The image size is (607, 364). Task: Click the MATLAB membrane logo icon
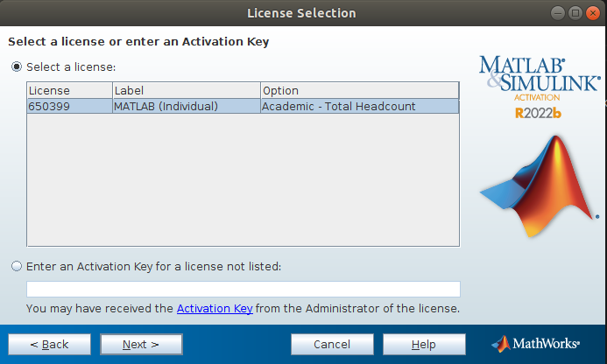point(540,185)
